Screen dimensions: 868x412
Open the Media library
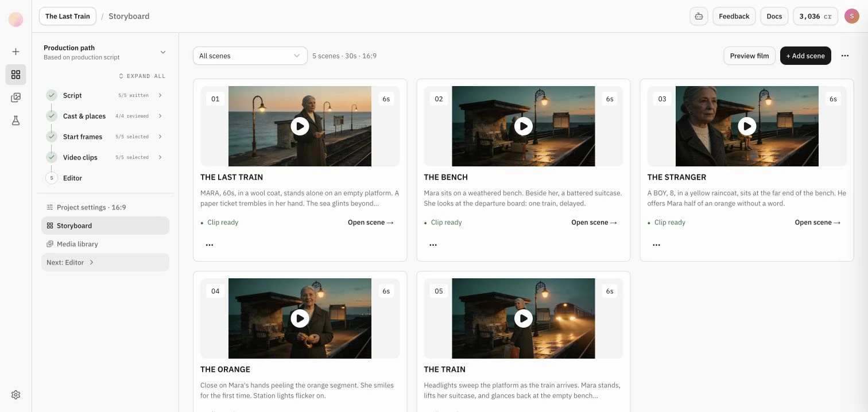pyautogui.click(x=105, y=244)
